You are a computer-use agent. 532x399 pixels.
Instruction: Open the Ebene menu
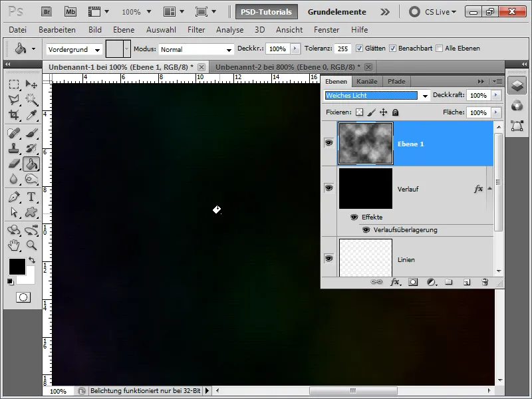coord(124,30)
